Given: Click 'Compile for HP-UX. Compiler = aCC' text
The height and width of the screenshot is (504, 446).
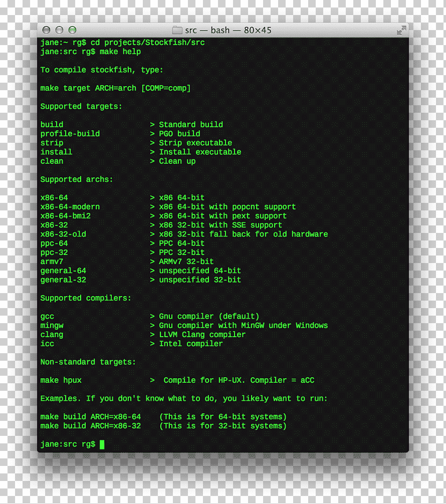Looking at the screenshot, I should click(x=239, y=381).
